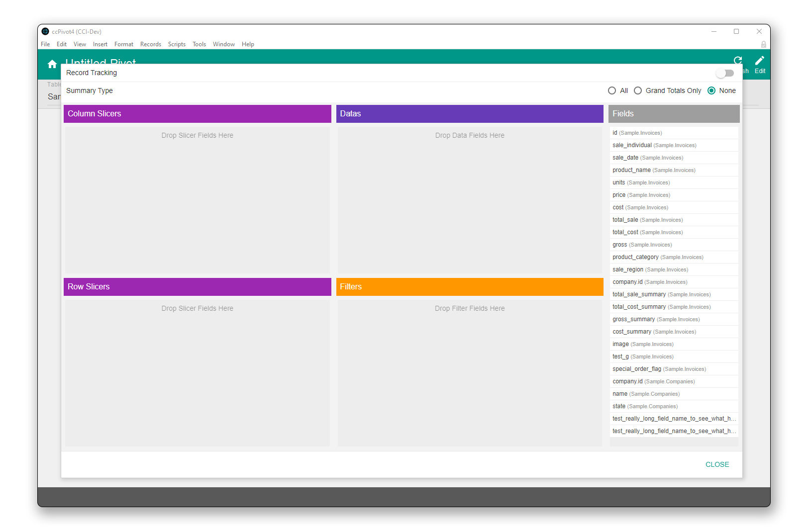
Task: Select the total_sale_summary field
Action: [674, 294]
